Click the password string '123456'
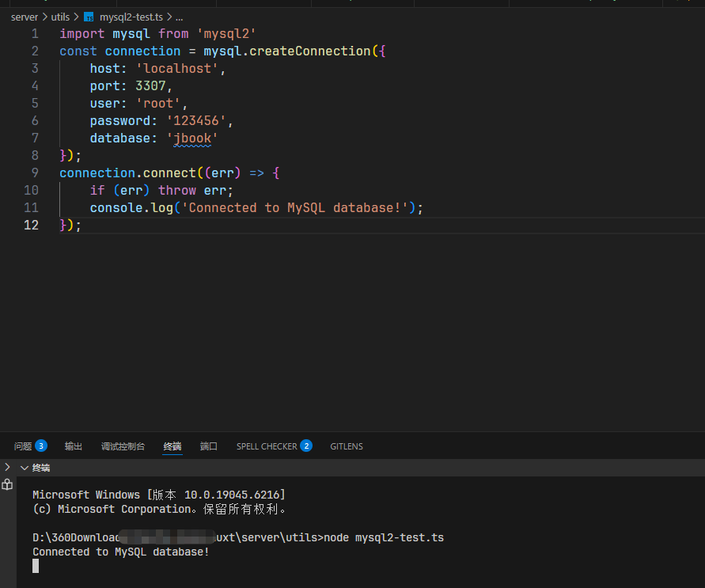This screenshot has height=588, width=705. 196,121
